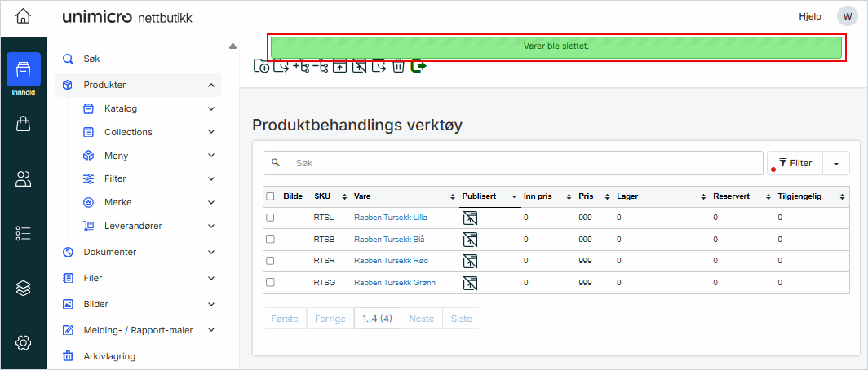Click the green export arrow icon
The image size is (868, 370).
[418, 66]
